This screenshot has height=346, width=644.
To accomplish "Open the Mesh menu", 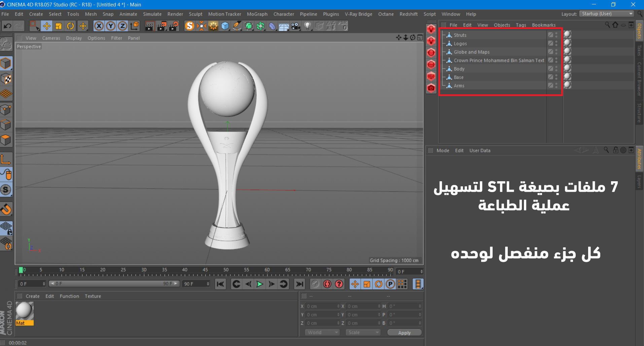I will click(x=91, y=14).
